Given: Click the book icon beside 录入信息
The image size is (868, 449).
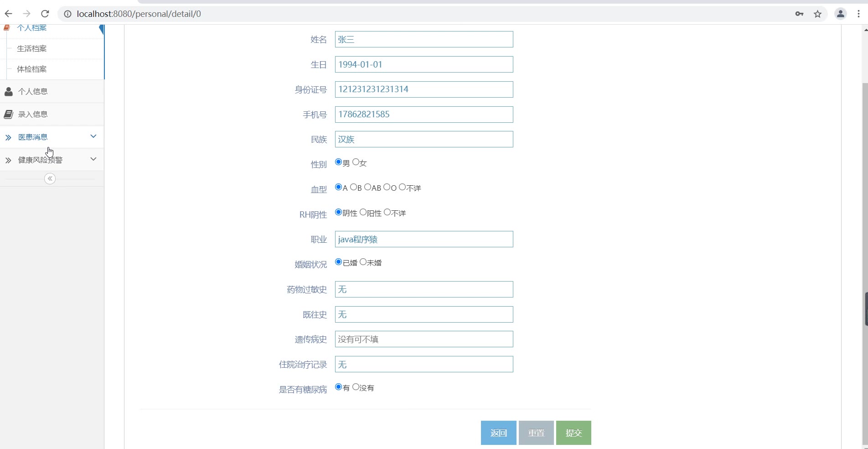Looking at the screenshot, I should [x=8, y=115].
